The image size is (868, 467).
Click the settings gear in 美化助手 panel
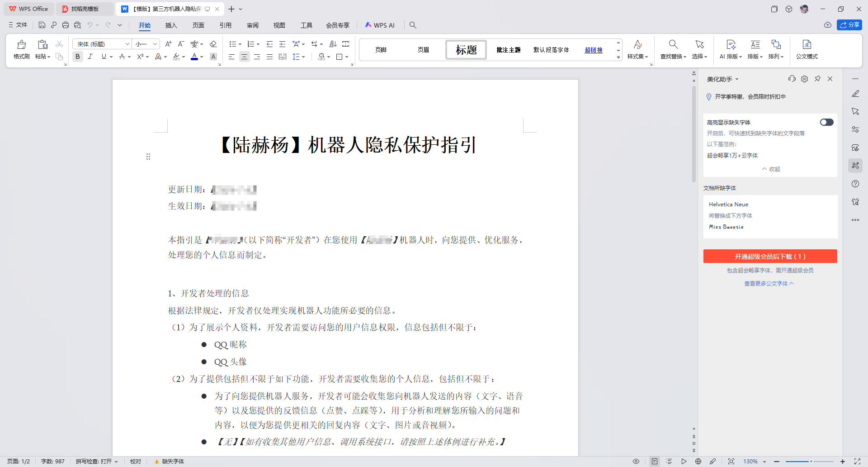(804, 79)
